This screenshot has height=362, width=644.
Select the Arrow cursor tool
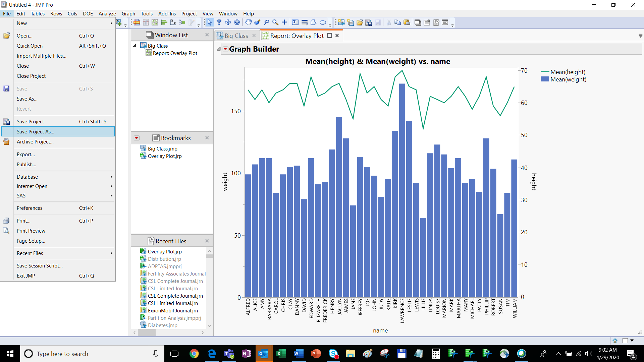click(209, 22)
